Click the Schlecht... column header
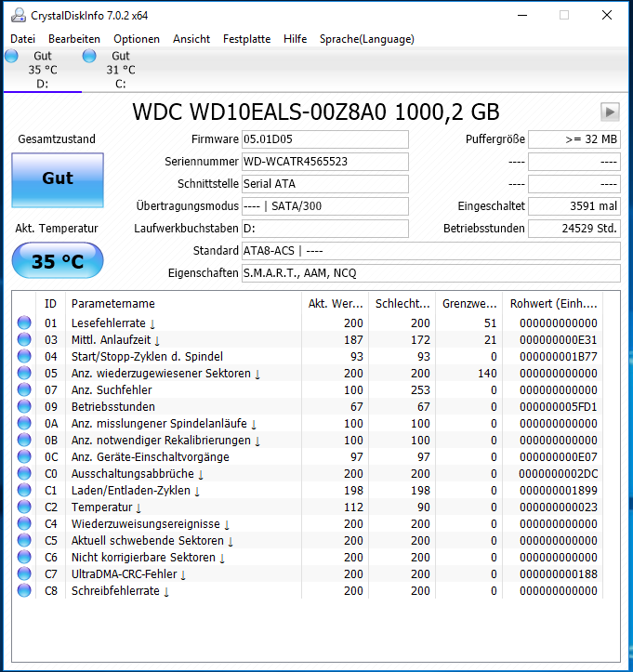Screen dimensions: 633x672 [x=402, y=303]
